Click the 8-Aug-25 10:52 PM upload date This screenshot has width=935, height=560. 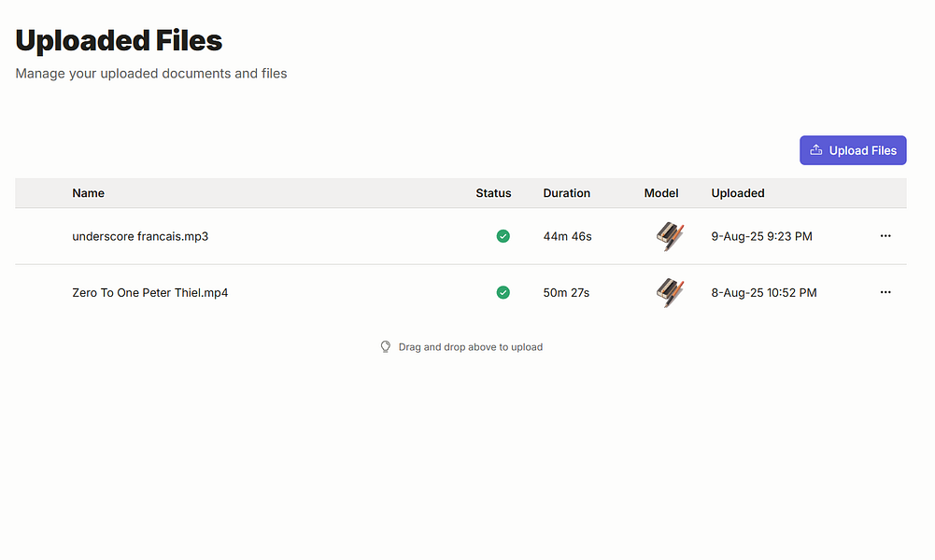coord(764,292)
